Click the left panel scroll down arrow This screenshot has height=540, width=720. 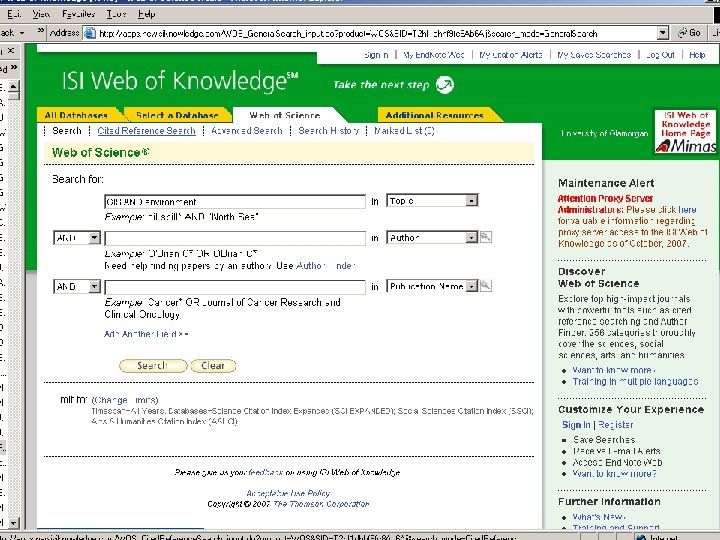pos(14,523)
